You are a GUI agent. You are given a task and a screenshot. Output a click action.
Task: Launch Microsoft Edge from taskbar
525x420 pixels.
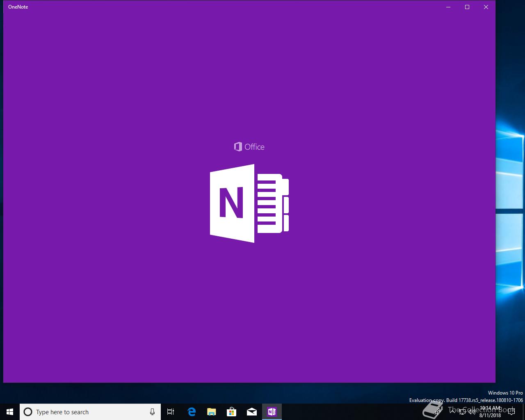192,412
